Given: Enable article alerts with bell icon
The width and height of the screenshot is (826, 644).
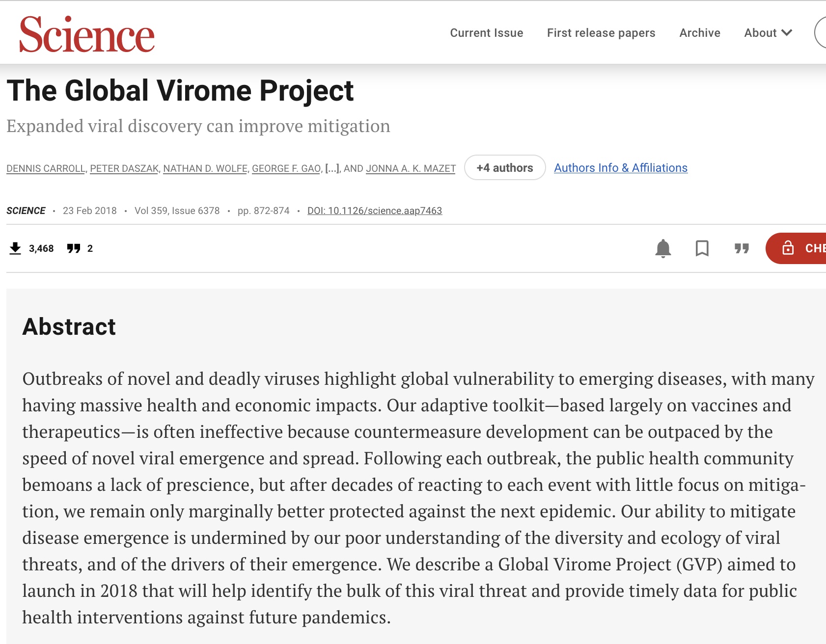Looking at the screenshot, I should click(x=663, y=248).
